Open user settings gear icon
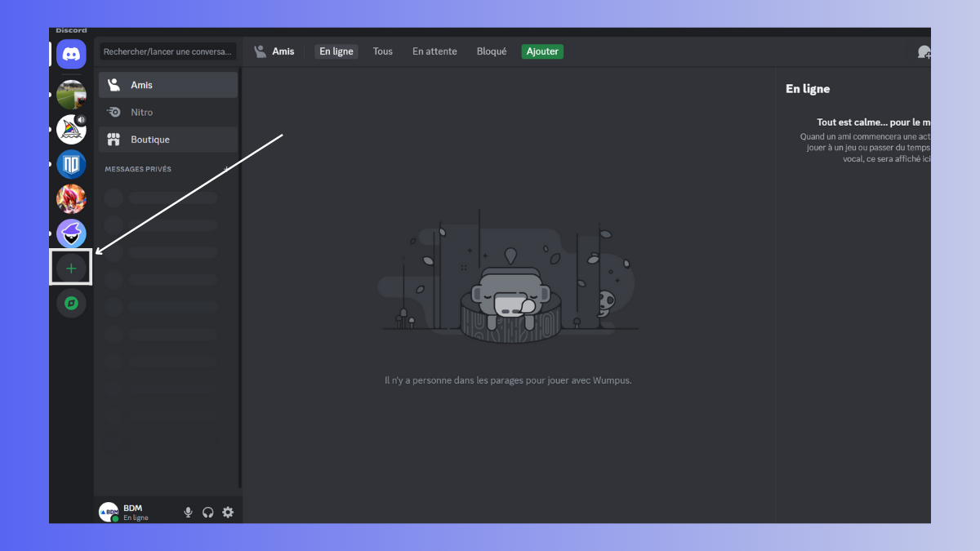The height and width of the screenshot is (551, 980). [228, 512]
